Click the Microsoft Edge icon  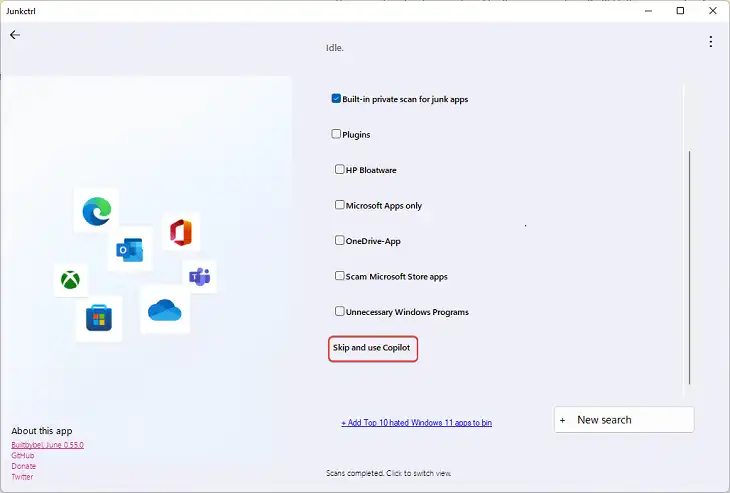(97, 211)
